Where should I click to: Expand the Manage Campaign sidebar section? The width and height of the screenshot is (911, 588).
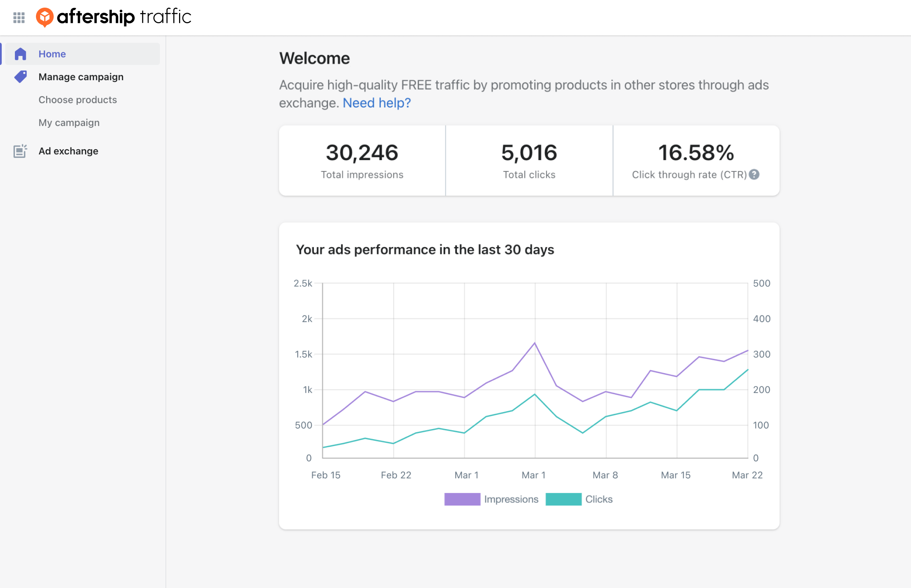[x=80, y=76]
